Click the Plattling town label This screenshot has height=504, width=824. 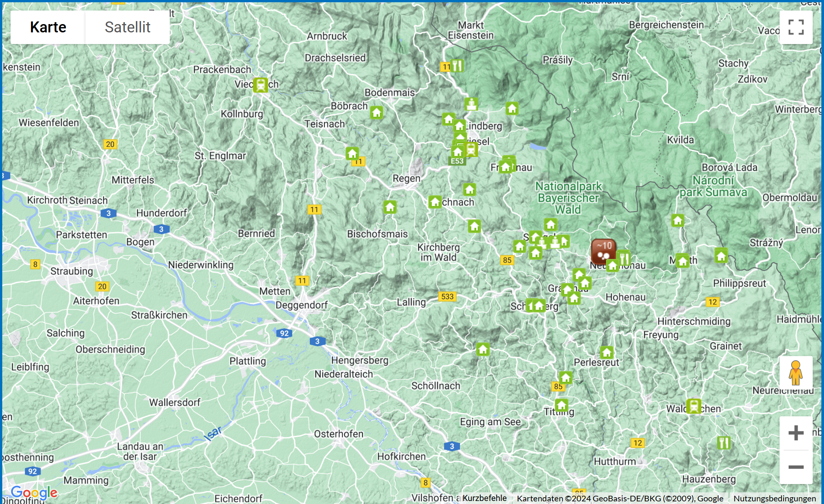click(248, 361)
